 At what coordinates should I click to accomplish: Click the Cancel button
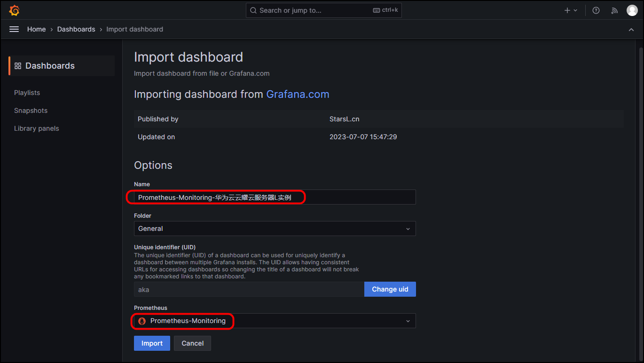point(193,343)
